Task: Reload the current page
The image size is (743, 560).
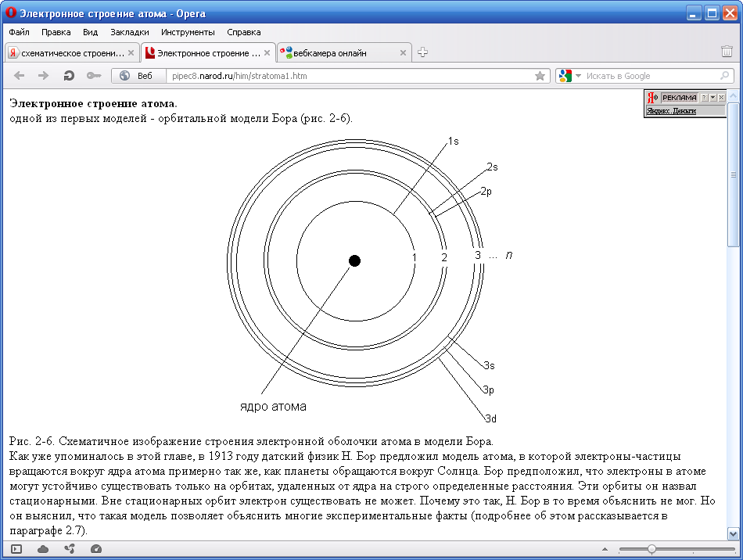Action: [69, 76]
